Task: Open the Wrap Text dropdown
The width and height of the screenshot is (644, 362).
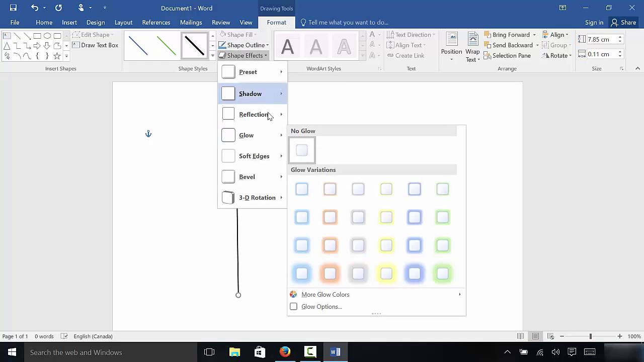Action: 472,47
